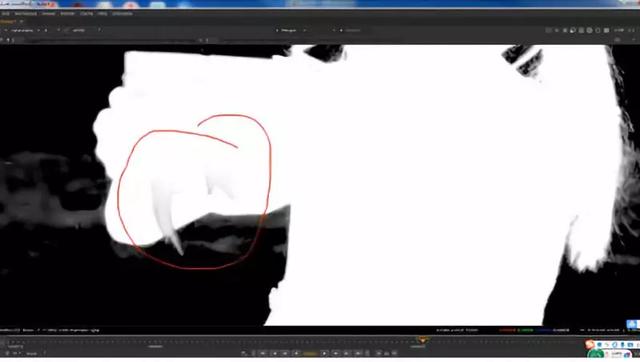This screenshot has width=640, height=362.
Task: Open the Merge input selector dropdown
Action: [x=291, y=30]
